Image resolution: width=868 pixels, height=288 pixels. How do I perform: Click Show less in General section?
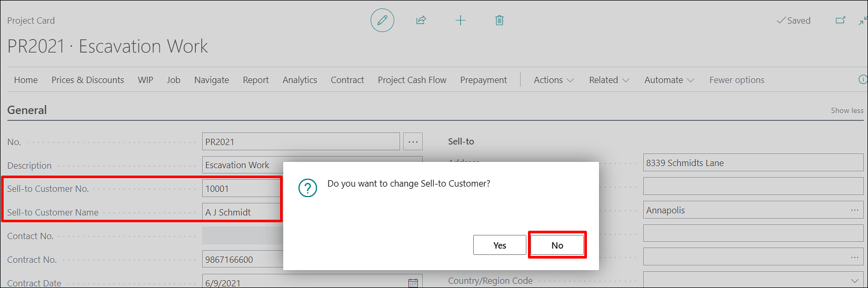[847, 110]
